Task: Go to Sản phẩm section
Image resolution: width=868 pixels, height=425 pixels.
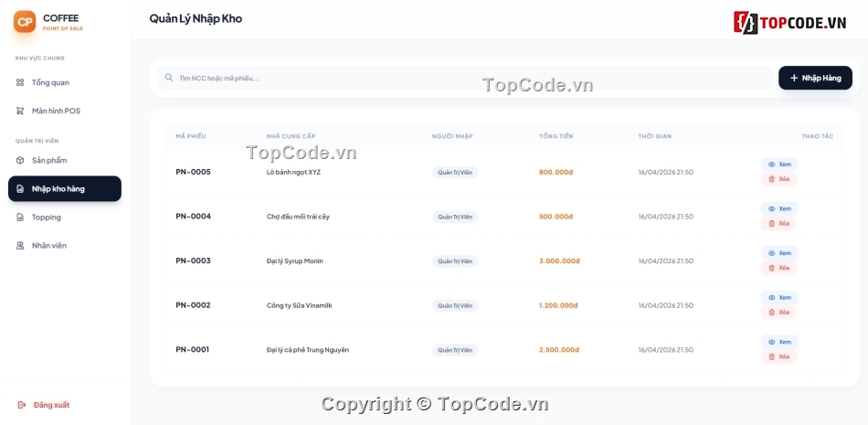Action: click(x=65, y=160)
